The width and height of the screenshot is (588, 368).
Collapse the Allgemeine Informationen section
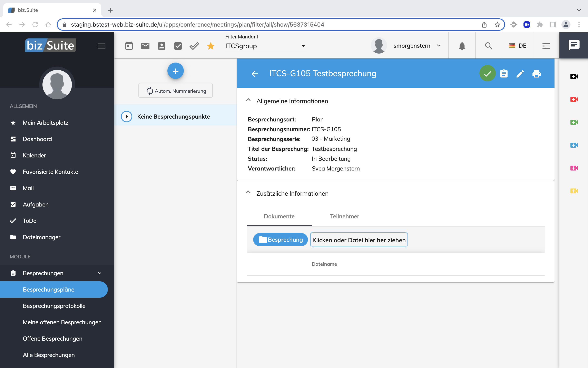[x=248, y=100]
